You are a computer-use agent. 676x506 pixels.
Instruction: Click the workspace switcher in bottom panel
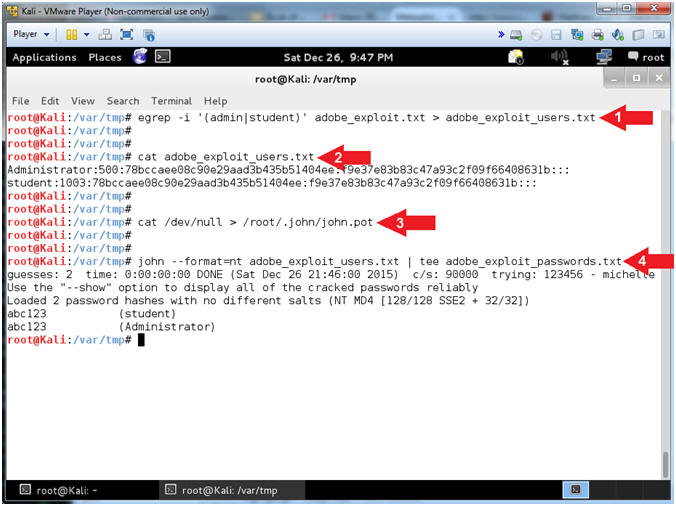576,490
